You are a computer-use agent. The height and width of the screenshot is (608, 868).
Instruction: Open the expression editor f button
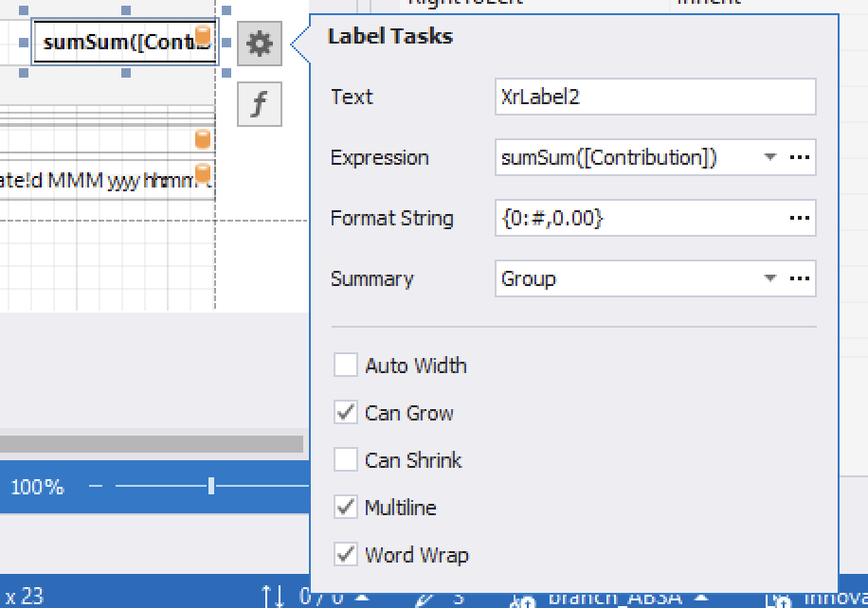[x=260, y=104]
